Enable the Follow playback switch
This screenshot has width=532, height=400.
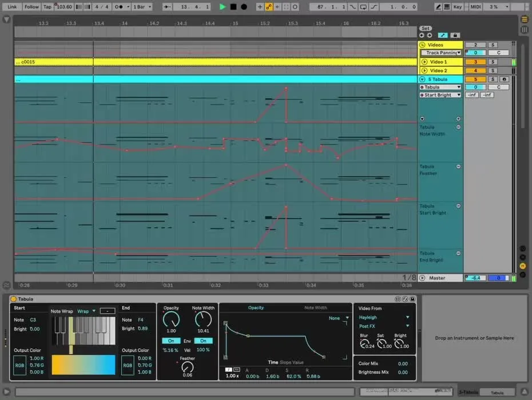click(x=31, y=7)
